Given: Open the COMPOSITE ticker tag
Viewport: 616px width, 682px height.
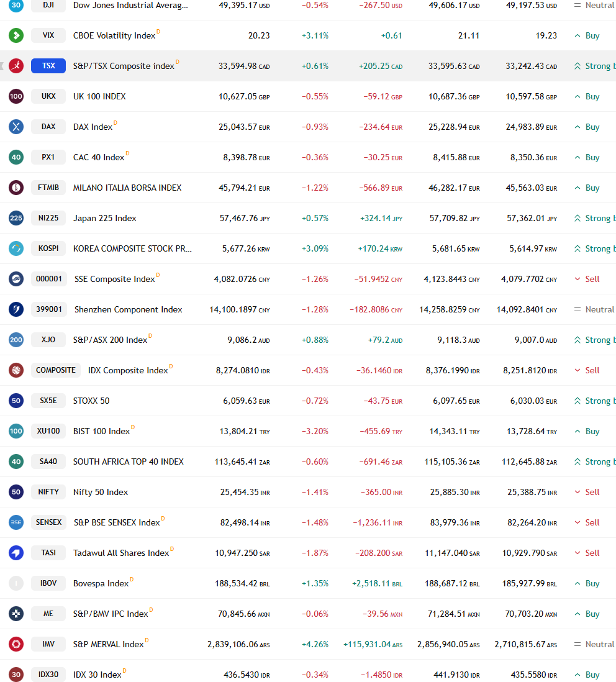Looking at the screenshot, I should click(56, 371).
